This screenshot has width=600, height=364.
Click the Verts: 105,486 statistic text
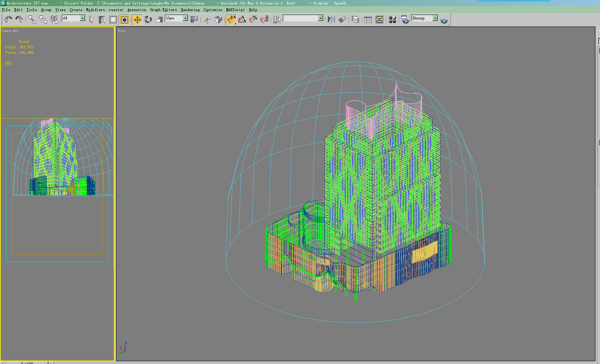pos(19,53)
